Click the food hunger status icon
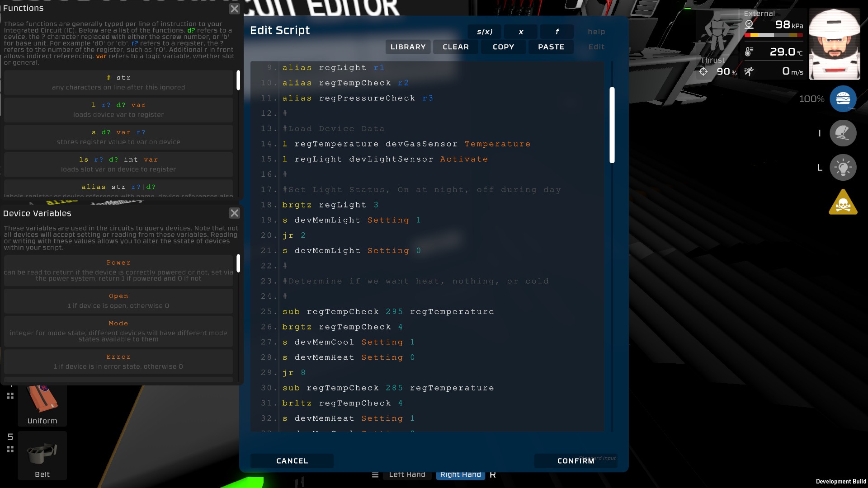Screen dimensions: 868x488 click(843, 99)
